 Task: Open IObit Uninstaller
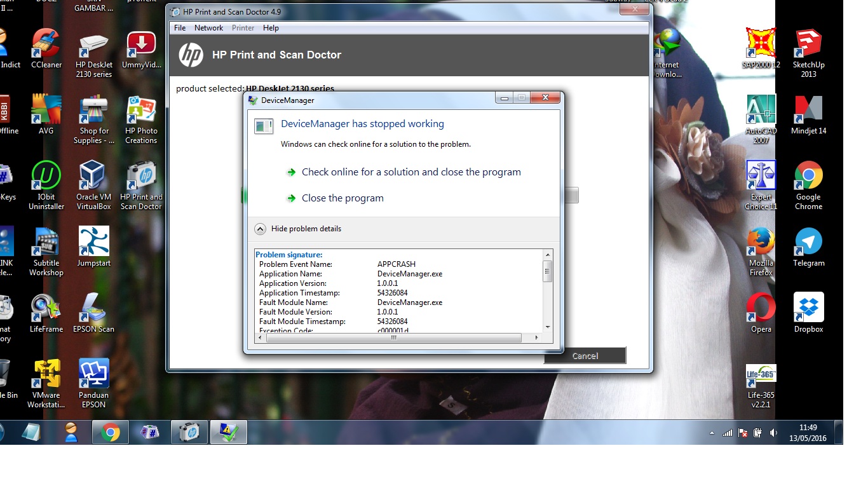click(x=44, y=178)
